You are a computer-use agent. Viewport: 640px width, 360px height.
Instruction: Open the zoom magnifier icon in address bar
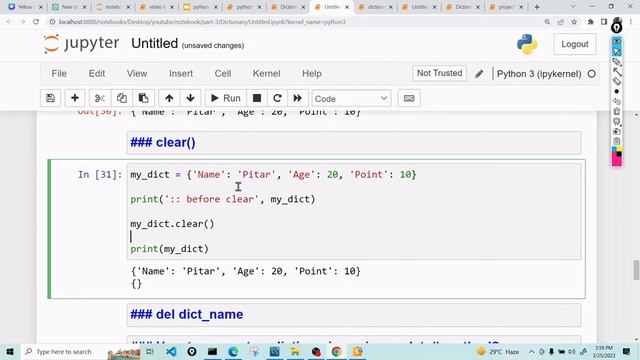point(547,22)
